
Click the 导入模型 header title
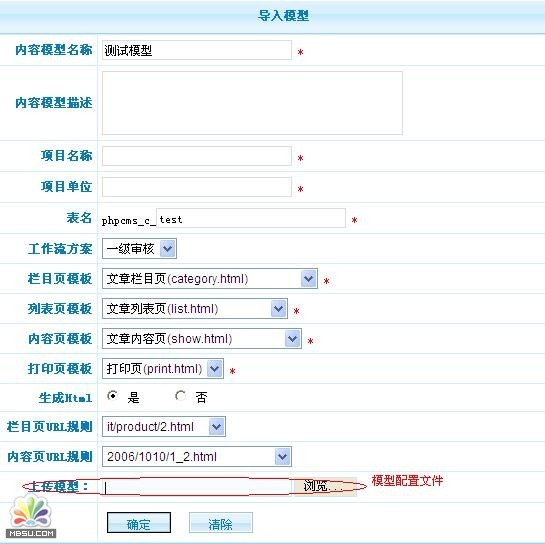click(283, 16)
